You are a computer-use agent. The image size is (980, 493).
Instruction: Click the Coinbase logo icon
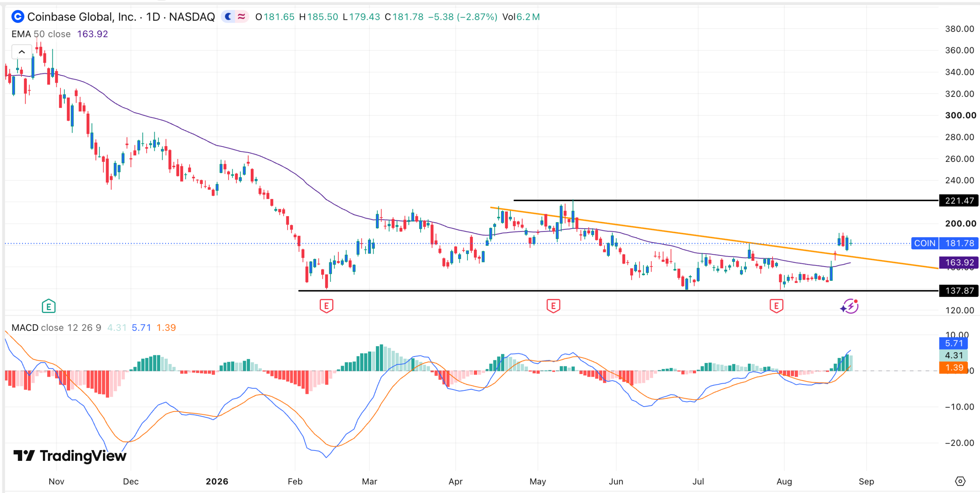(18, 16)
